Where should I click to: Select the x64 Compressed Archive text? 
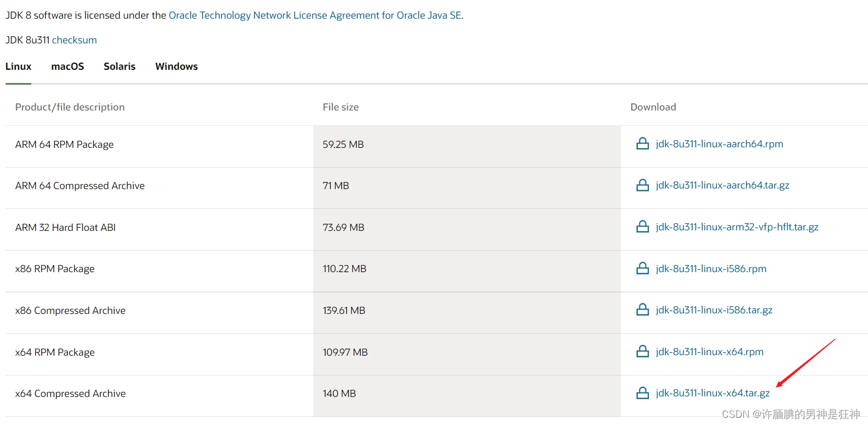click(70, 394)
